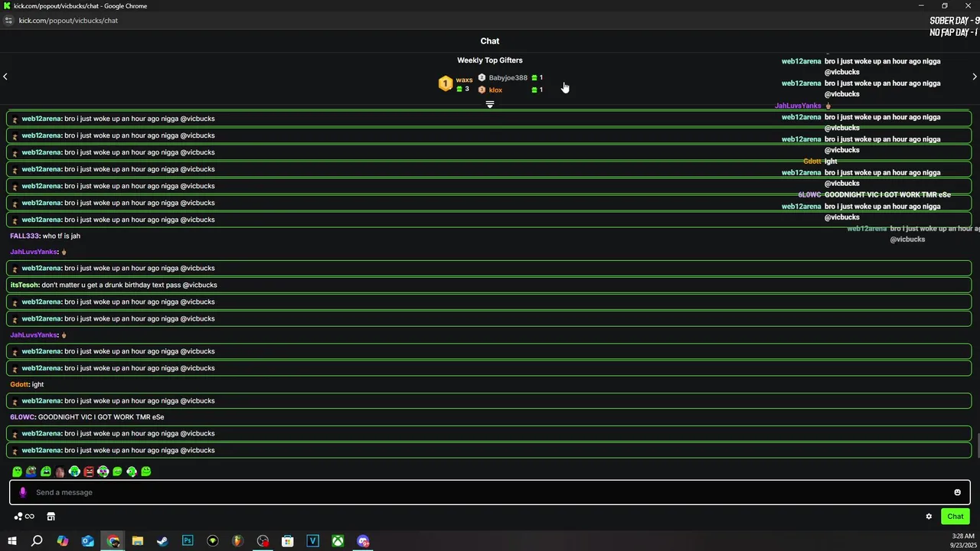Click message "GOODNIGHT VIC I GOT WORK TMR eSe"
This screenshot has height=551, width=980.
pyautogui.click(x=101, y=417)
